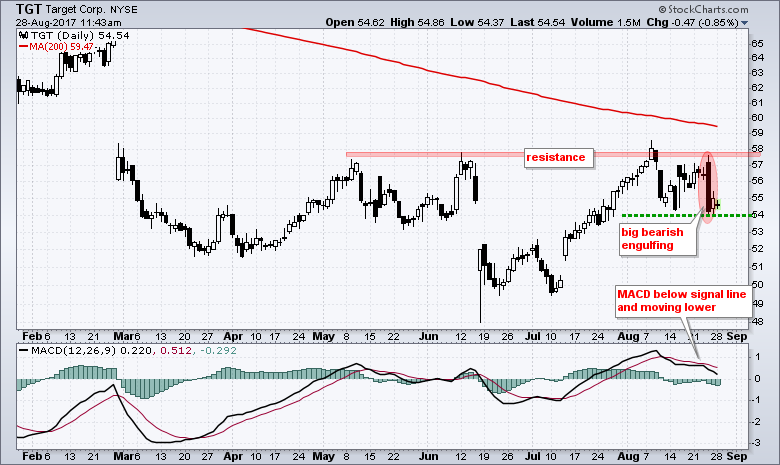
Task: Click the -0.292 histogram value
Action: (218, 350)
